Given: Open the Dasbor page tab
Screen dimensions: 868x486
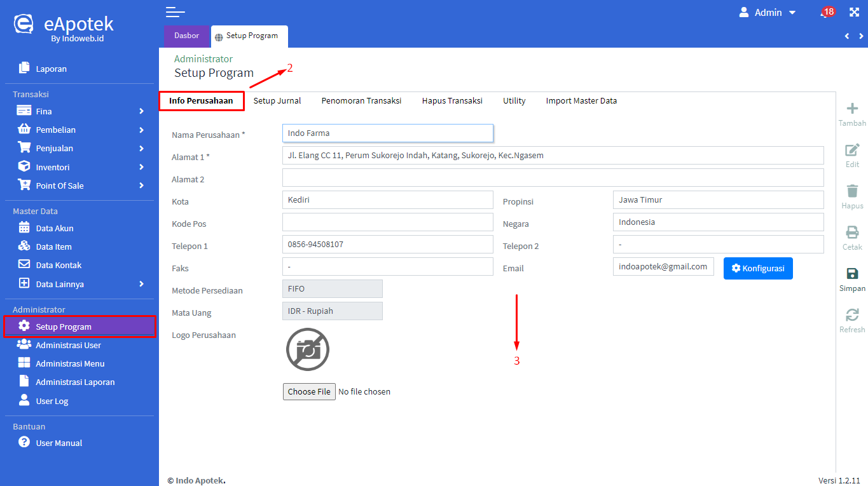Looking at the screenshot, I should point(186,36).
